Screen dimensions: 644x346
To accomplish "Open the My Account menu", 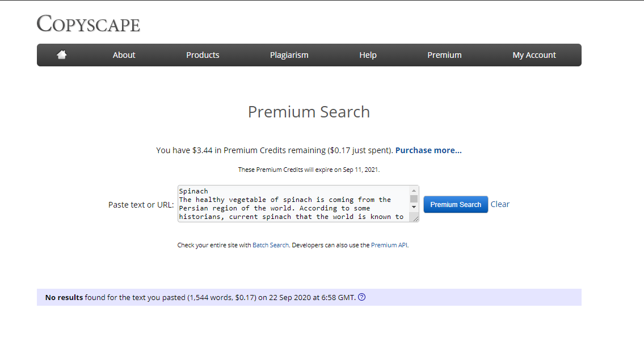I will [534, 55].
